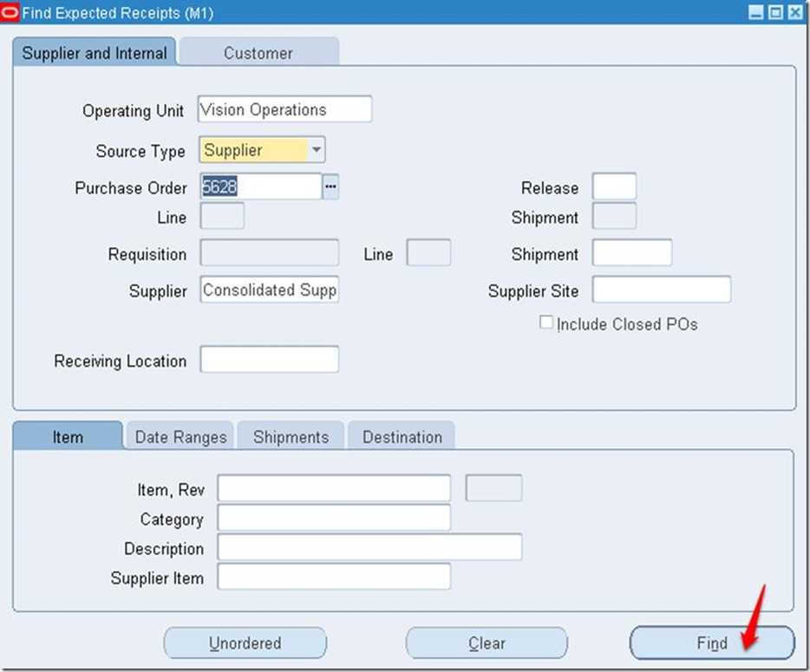The width and height of the screenshot is (810, 672).
Task: Open the Date Ranges tab
Action: click(180, 436)
